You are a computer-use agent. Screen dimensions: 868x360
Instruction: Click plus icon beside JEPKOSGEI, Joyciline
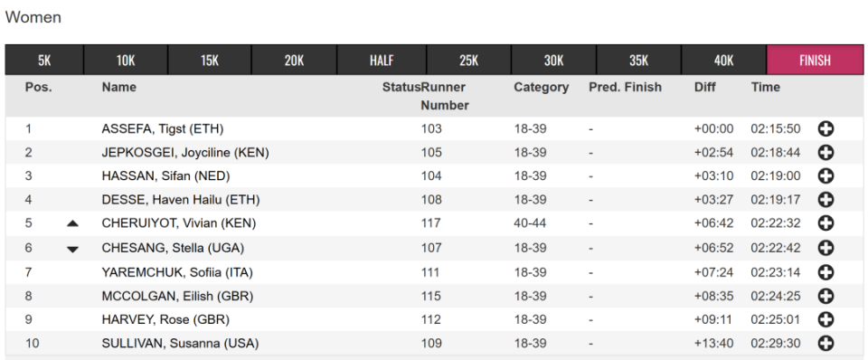tap(826, 152)
